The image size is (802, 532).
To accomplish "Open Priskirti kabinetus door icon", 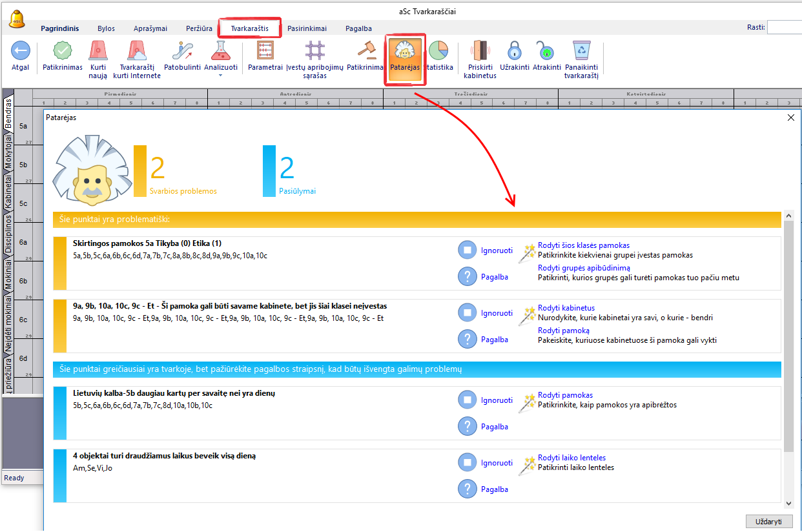I will 480,51.
